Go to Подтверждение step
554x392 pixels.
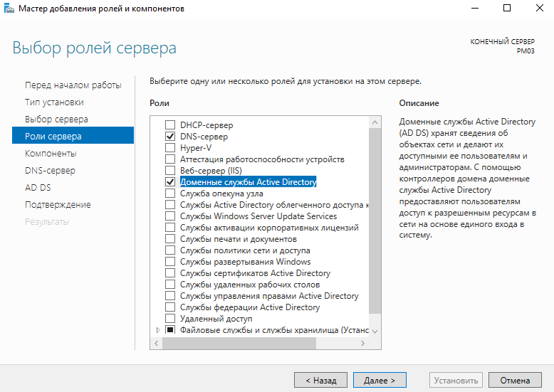pyautogui.click(x=58, y=204)
